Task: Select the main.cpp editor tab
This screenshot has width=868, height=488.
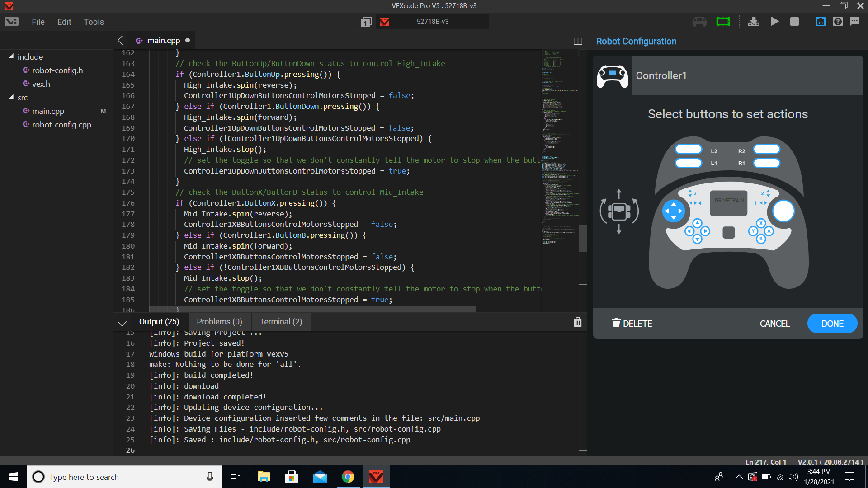Action: 163,41
